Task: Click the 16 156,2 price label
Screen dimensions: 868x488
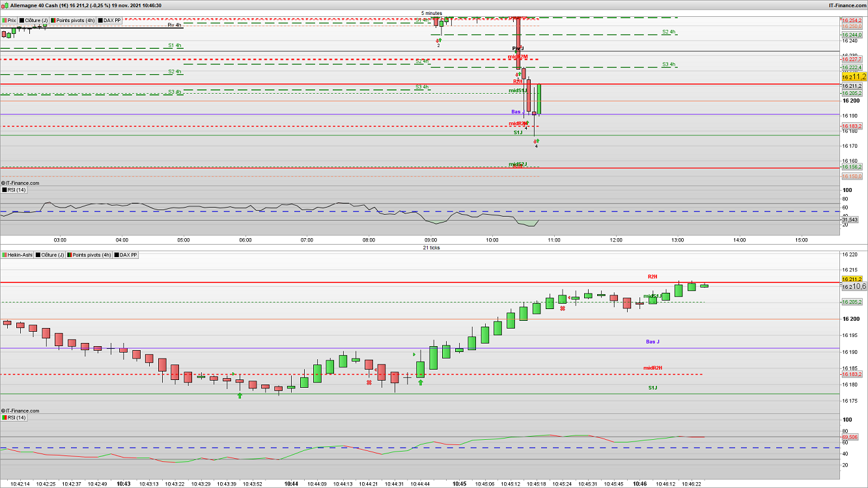Action: pos(852,167)
